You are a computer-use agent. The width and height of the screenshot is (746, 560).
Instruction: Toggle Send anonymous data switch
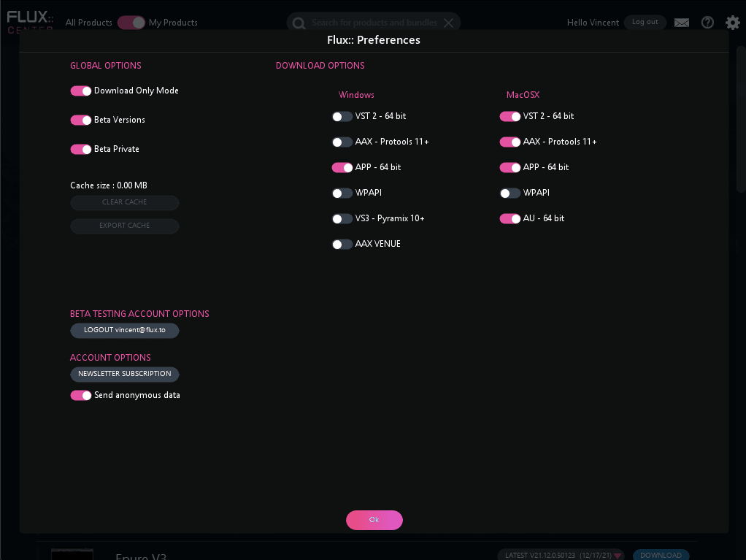(80, 396)
